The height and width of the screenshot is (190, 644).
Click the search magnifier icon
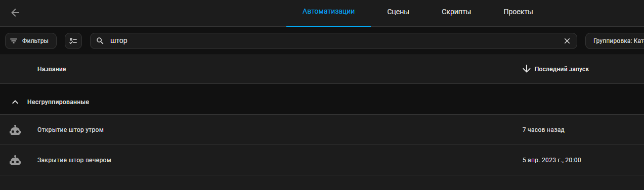click(100, 41)
